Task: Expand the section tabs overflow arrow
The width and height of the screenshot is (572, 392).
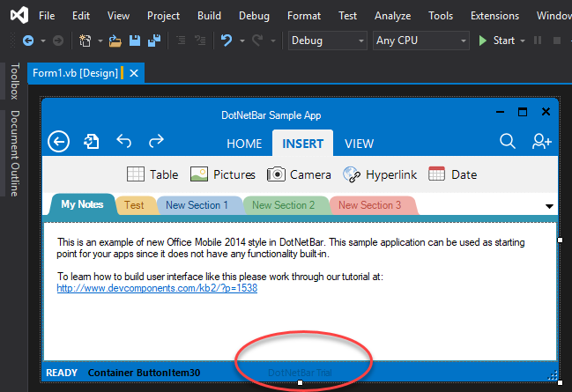Action: click(549, 206)
